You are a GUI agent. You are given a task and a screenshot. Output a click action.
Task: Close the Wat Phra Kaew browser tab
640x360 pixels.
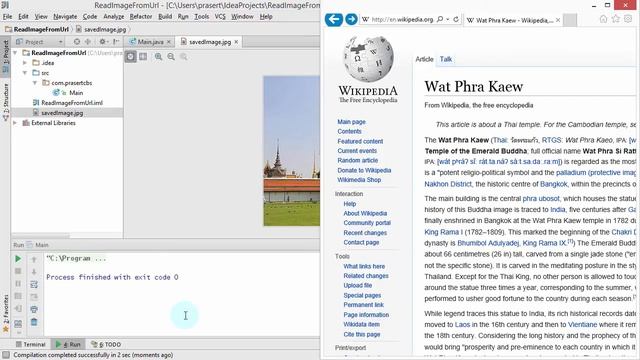pos(558,20)
